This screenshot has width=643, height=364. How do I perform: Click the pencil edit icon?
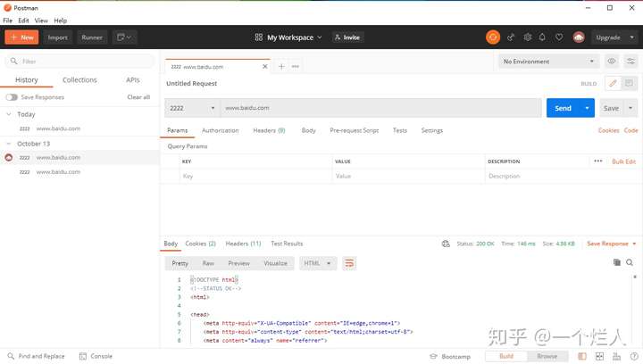[613, 83]
